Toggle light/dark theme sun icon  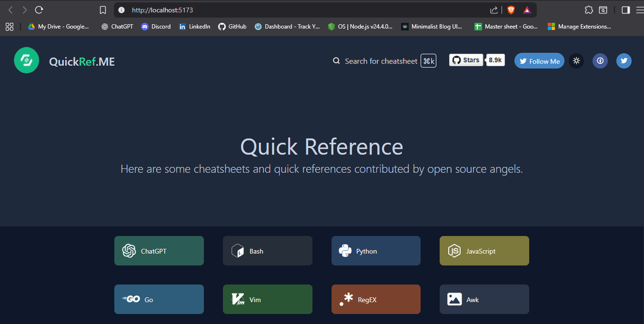click(576, 61)
